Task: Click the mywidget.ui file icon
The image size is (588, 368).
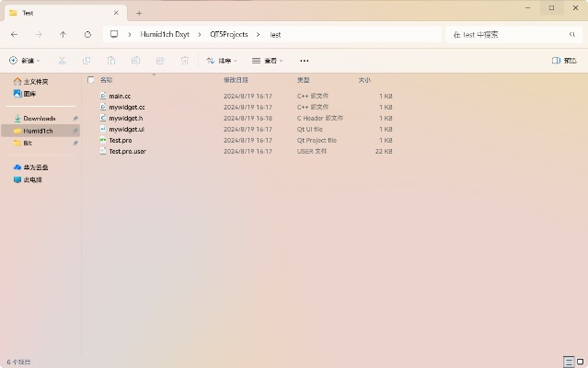Action: (103, 129)
